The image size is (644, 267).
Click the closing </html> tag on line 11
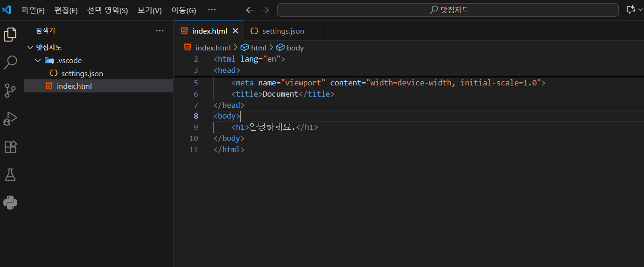click(x=229, y=150)
